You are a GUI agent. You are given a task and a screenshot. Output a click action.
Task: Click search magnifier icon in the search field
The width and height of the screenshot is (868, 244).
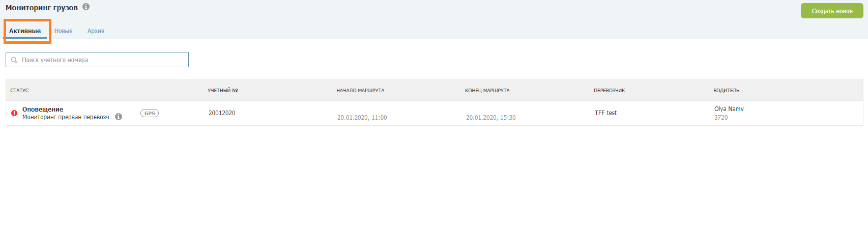click(14, 60)
